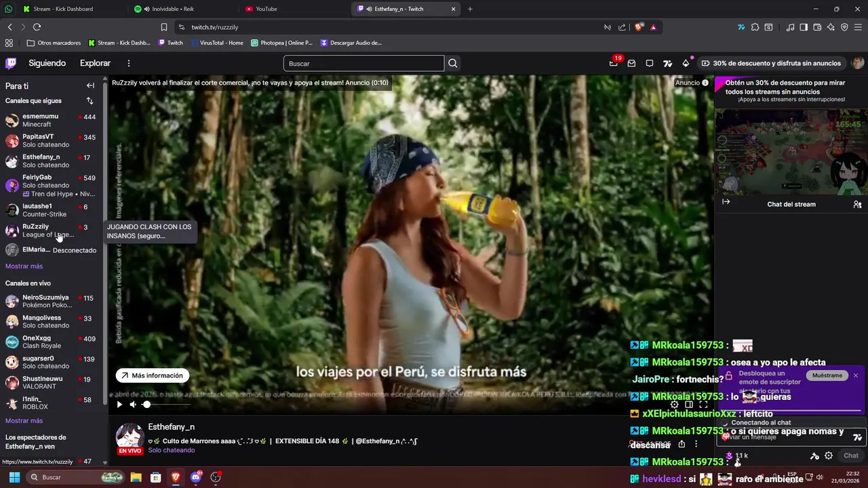Open the media control music note icon
Screen dimensions: 868x488
click(790, 27)
